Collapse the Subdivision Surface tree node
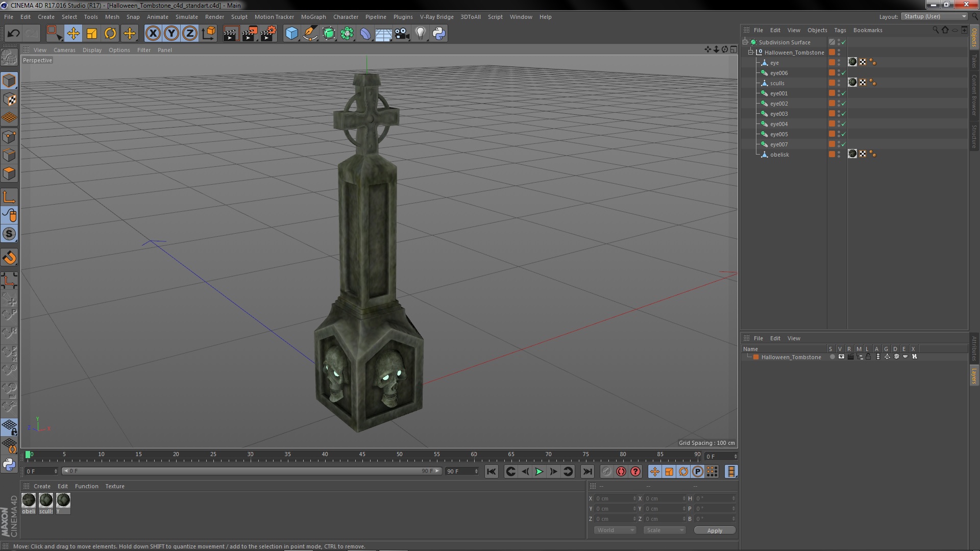The height and width of the screenshot is (551, 980). click(x=745, y=42)
